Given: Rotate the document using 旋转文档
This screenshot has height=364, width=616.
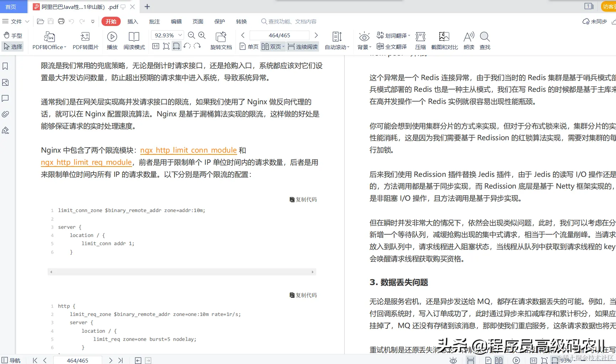Looking at the screenshot, I should [221, 40].
